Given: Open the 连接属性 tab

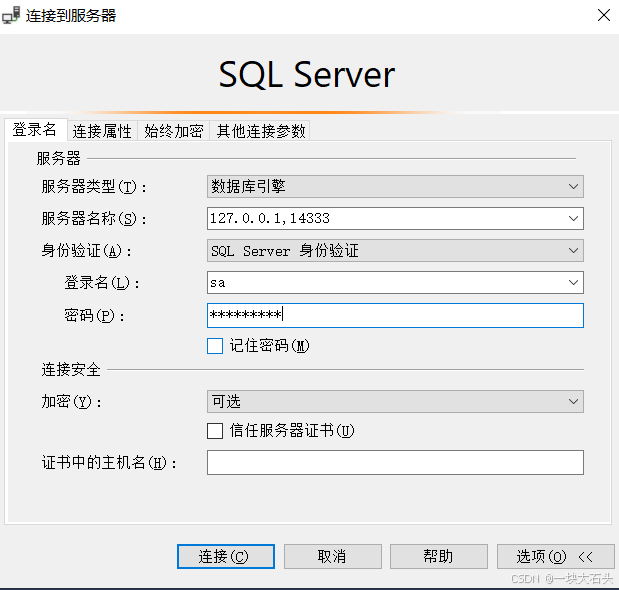Looking at the screenshot, I should click(102, 131).
